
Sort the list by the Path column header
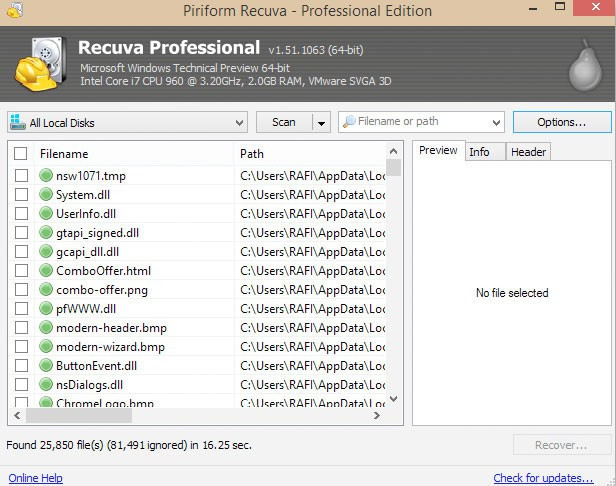(308, 154)
